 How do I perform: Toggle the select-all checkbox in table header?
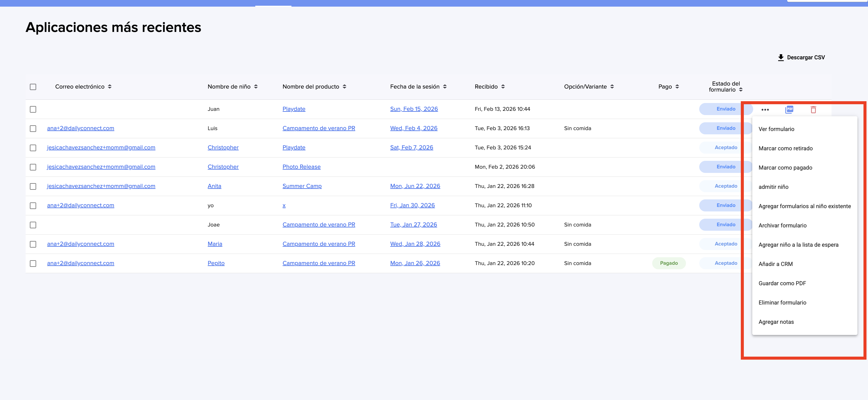[33, 87]
